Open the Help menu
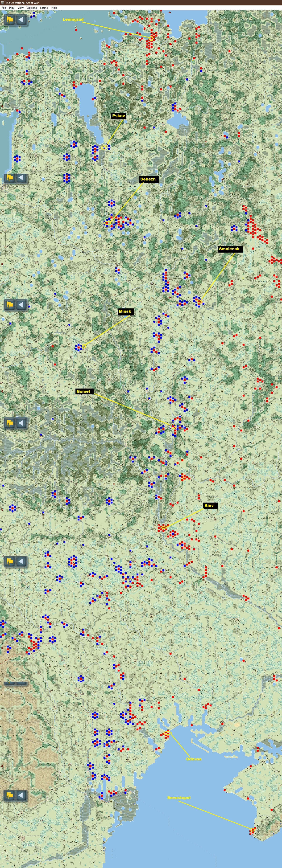Image resolution: width=282 pixels, height=868 pixels. tap(54, 7)
